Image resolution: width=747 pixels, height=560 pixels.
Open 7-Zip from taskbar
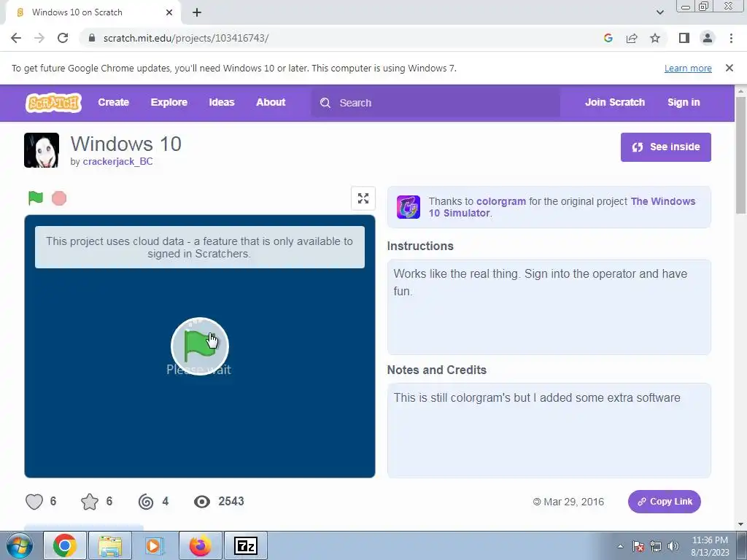click(246, 545)
